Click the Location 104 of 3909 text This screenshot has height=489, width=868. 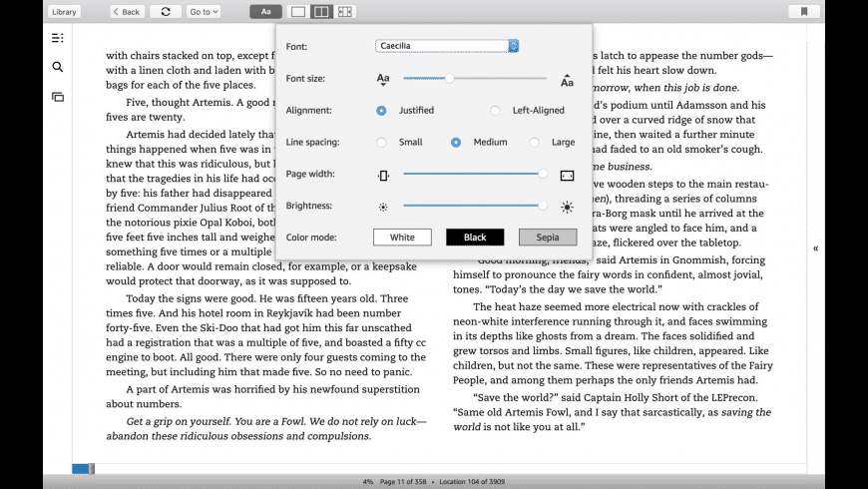click(472, 482)
